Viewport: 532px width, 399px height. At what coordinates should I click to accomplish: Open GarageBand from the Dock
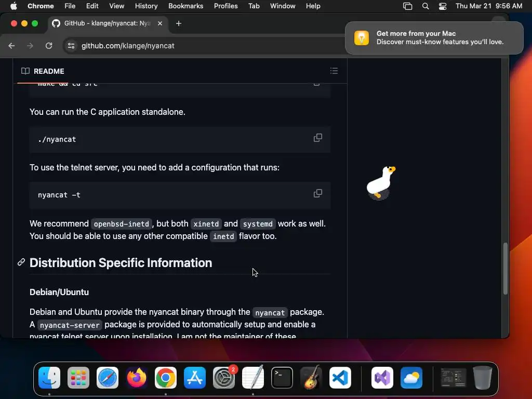click(x=311, y=378)
